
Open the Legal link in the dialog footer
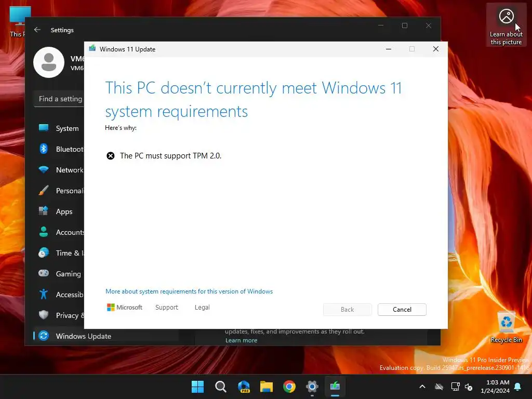tap(202, 308)
